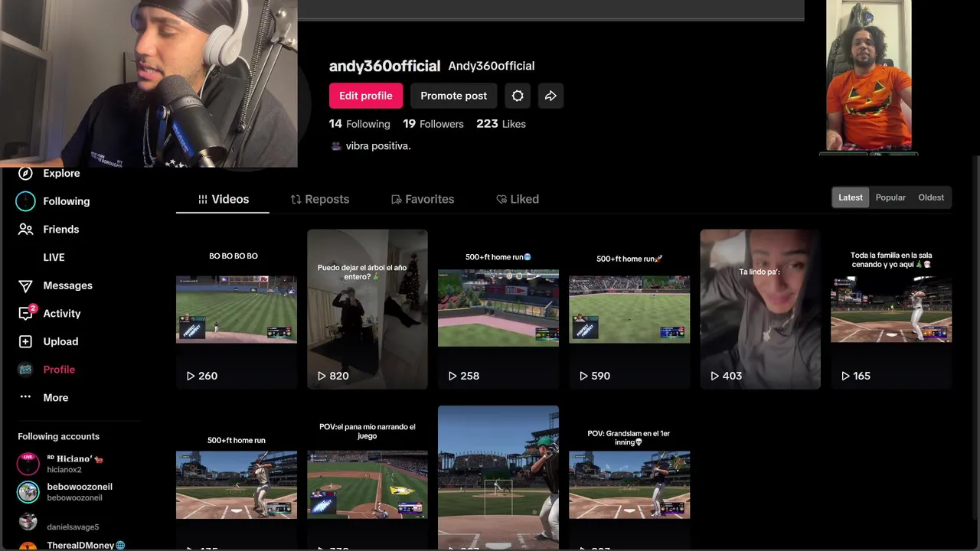Open the 19 Followers count

433,124
